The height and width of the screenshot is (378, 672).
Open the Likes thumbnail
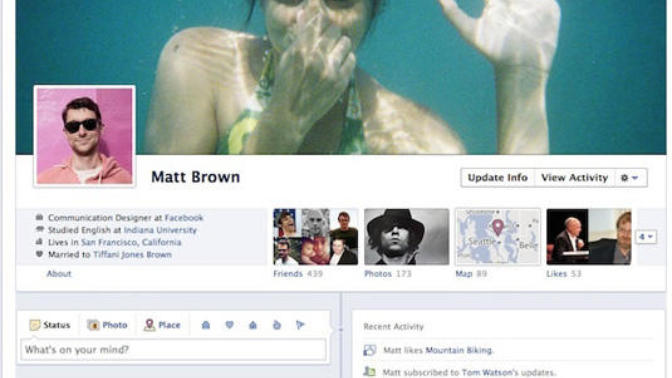click(589, 237)
